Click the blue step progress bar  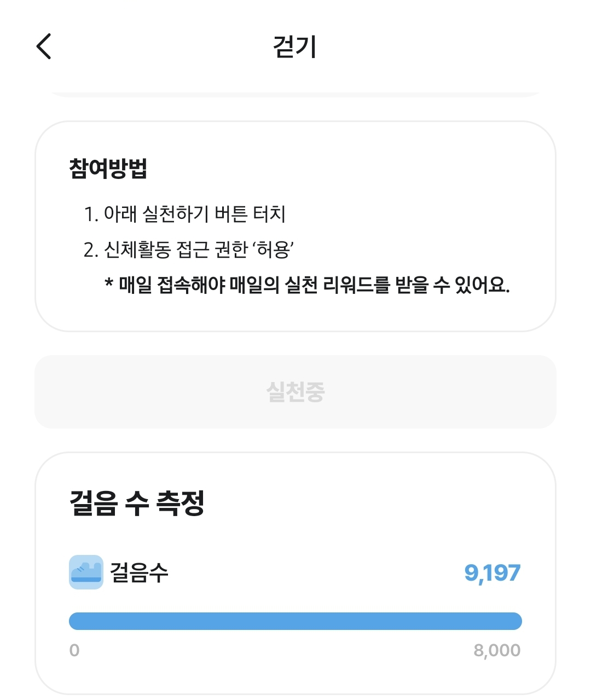click(x=296, y=621)
